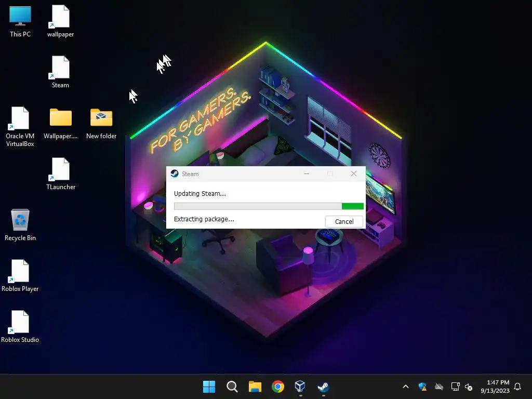532x399 pixels.
Task: Open VirtualBox from taskbar
Action: click(x=300, y=387)
